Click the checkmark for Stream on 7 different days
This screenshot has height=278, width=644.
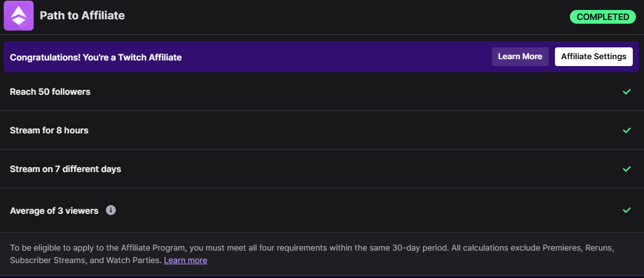[627, 169]
